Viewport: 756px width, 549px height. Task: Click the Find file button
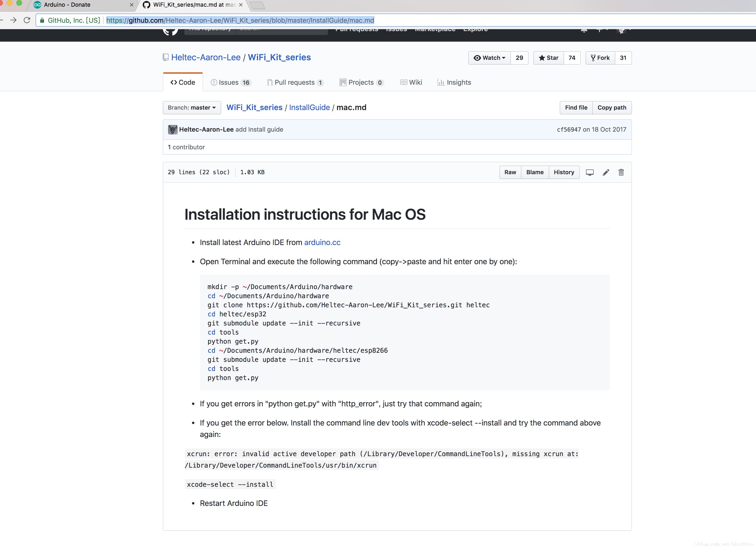coord(576,107)
